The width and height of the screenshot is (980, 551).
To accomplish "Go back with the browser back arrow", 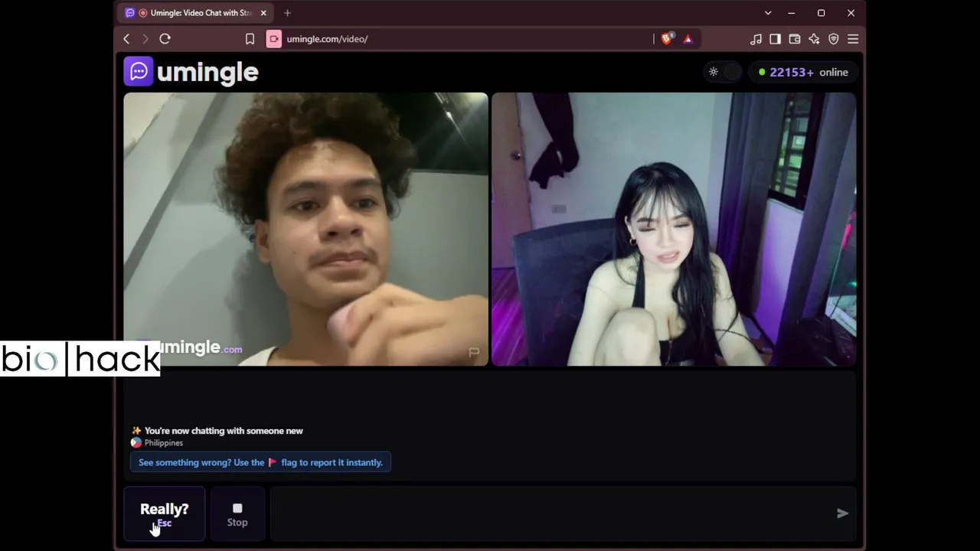I will 126,39.
